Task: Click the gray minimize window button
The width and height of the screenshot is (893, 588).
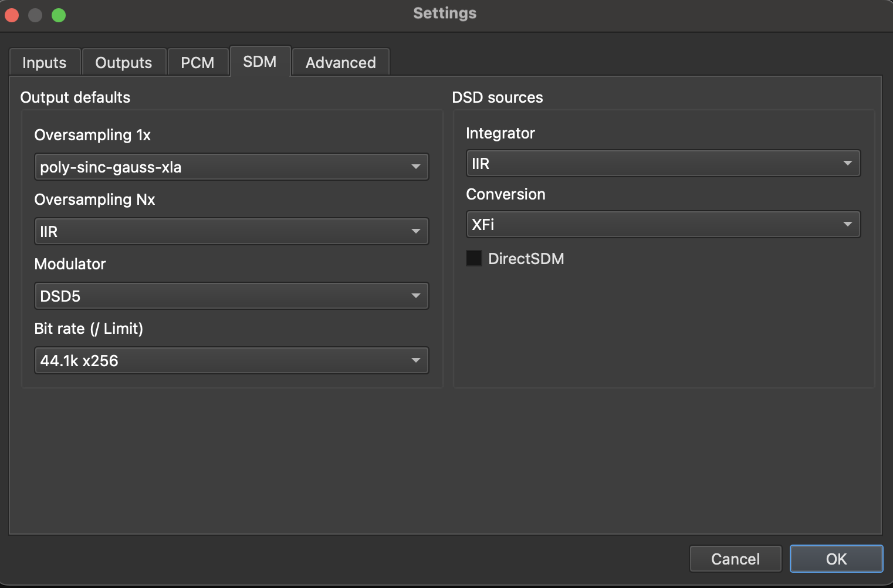Action: (x=35, y=15)
